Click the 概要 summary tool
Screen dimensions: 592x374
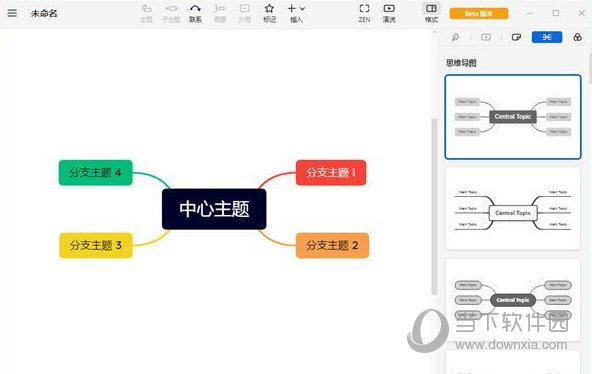click(x=220, y=13)
